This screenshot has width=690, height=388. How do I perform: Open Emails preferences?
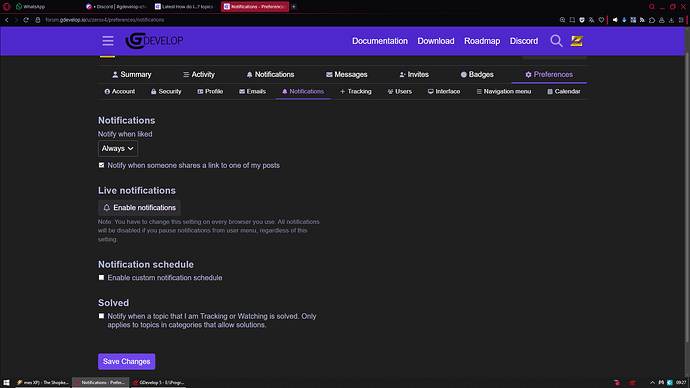point(252,92)
